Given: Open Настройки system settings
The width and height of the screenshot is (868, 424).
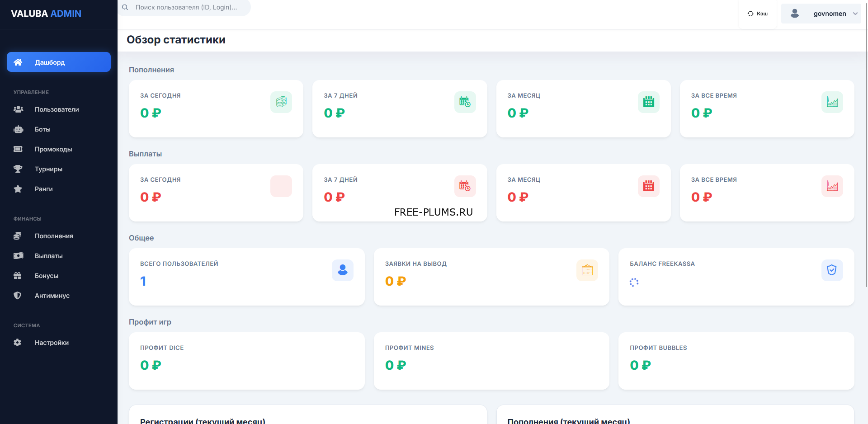Looking at the screenshot, I should coord(52,343).
